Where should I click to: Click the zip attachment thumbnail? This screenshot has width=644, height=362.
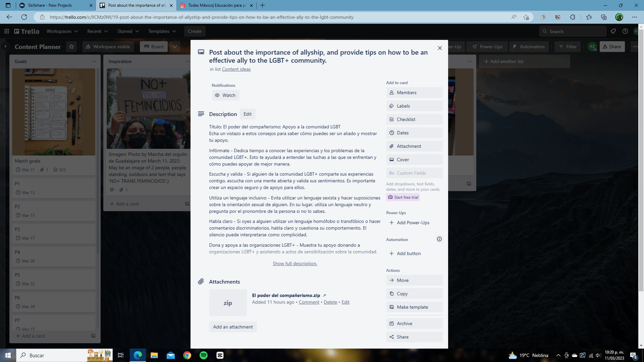(x=228, y=303)
